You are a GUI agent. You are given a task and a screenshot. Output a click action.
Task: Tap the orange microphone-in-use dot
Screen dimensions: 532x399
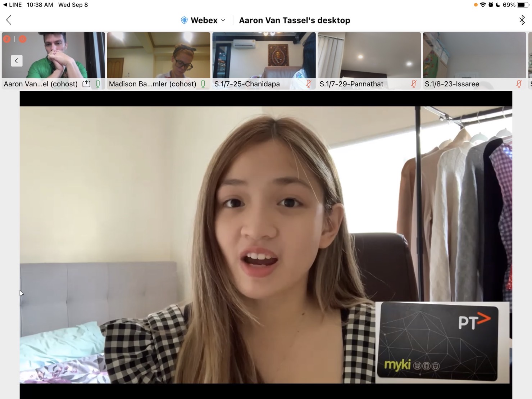(x=476, y=5)
